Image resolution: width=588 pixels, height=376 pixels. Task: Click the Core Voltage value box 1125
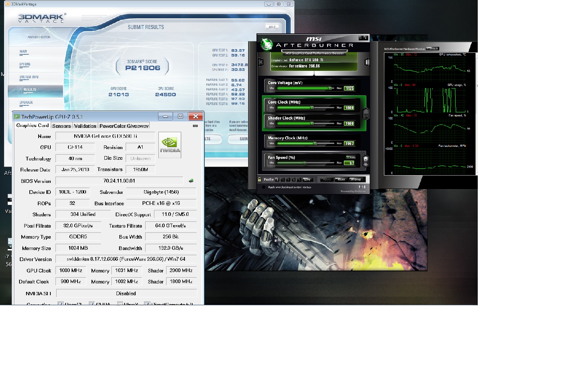[x=349, y=88]
